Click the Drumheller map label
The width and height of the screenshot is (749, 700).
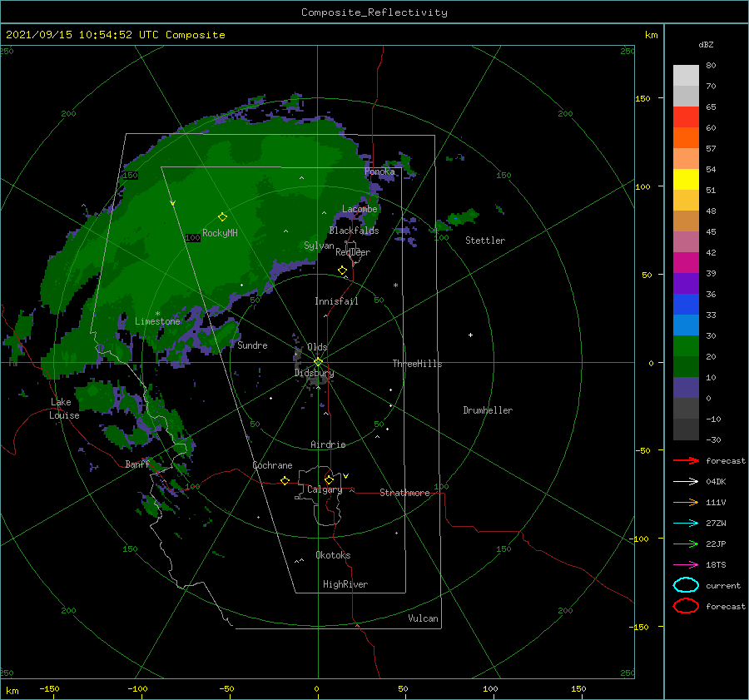pos(488,410)
